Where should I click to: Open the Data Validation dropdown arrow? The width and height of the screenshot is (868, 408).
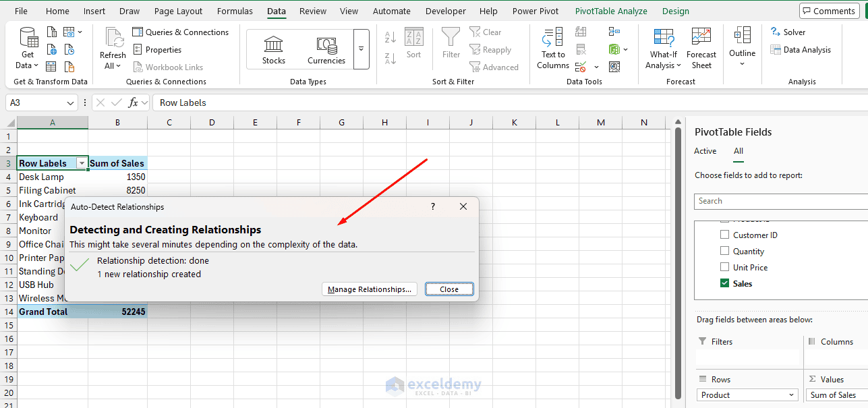(596, 67)
